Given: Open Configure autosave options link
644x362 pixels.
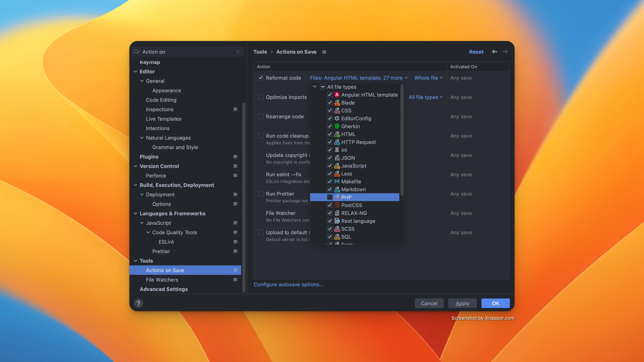Looking at the screenshot, I should (288, 284).
